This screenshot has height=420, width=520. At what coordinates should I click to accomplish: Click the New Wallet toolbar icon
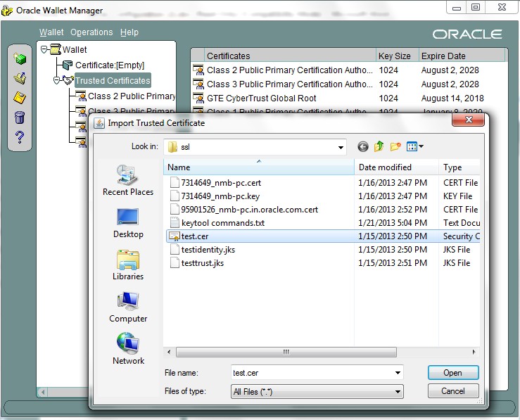tap(20, 59)
